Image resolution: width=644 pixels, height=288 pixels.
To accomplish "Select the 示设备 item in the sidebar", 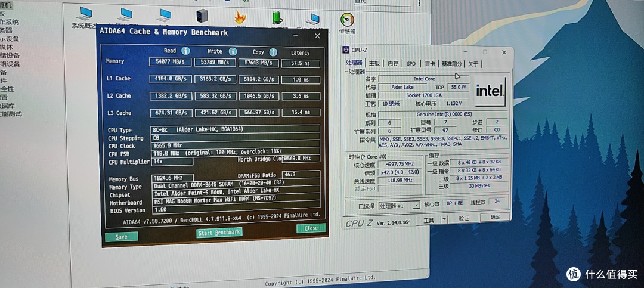I will coord(10,39).
